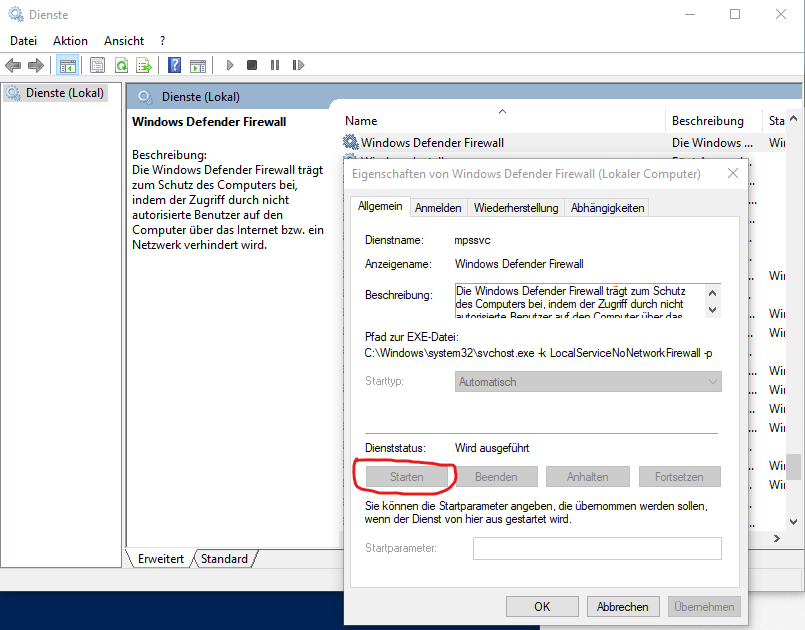This screenshot has width=805, height=630.
Task: Sort services by Beschreibung column header
Action: pyautogui.click(x=714, y=121)
